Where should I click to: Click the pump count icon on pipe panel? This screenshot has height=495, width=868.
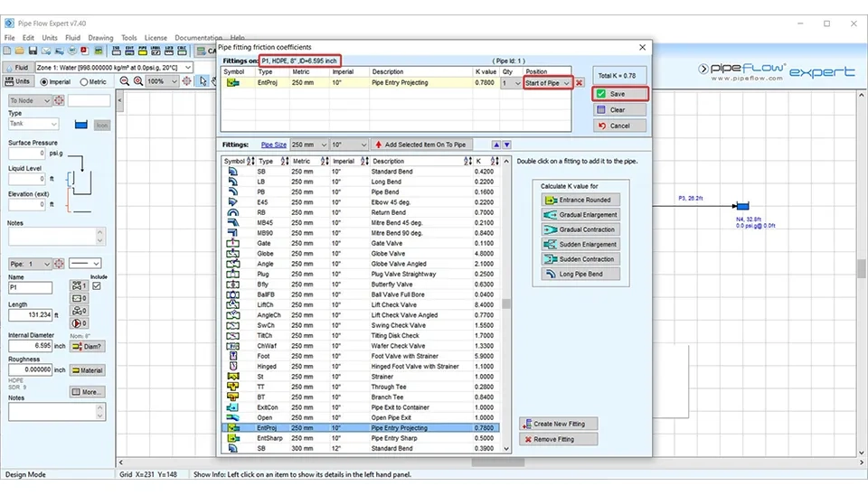[80, 323]
